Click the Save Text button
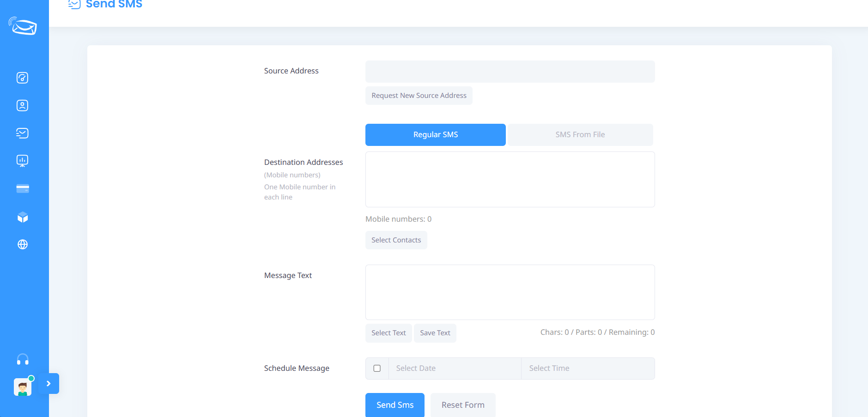The image size is (868, 417). coord(435,333)
